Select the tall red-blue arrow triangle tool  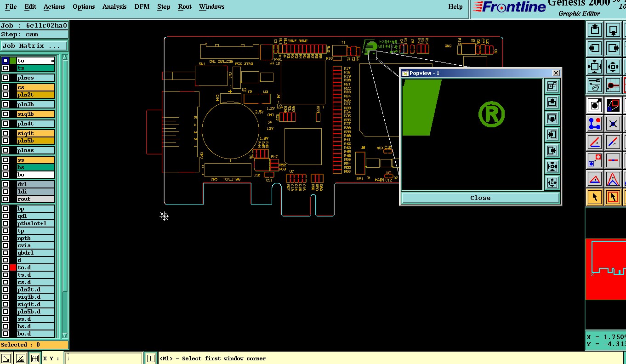(613, 179)
